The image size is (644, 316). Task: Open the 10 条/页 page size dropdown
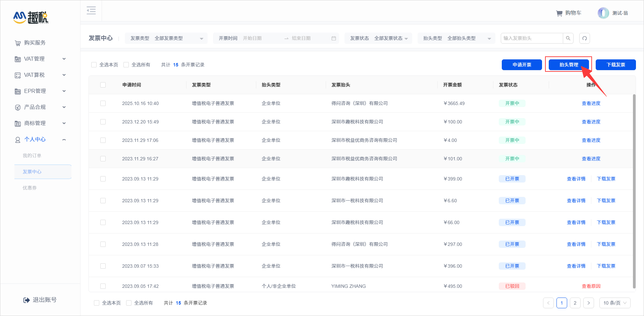pos(614,303)
